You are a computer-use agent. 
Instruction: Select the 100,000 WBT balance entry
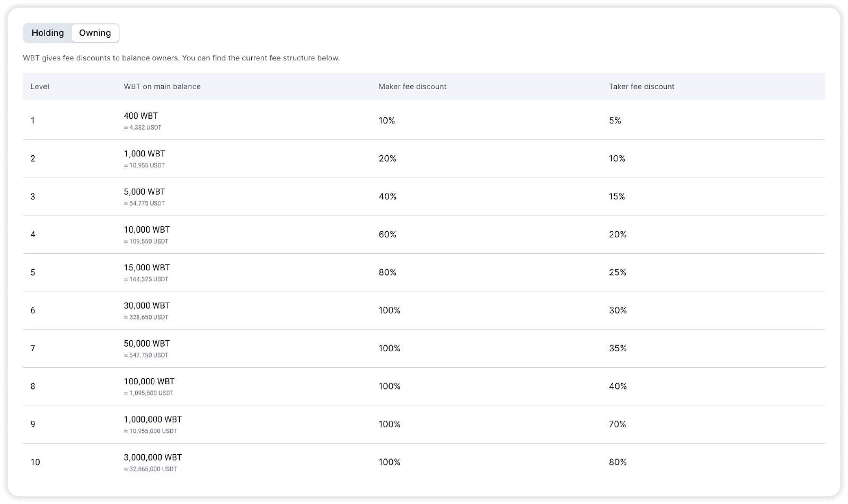[x=149, y=382]
